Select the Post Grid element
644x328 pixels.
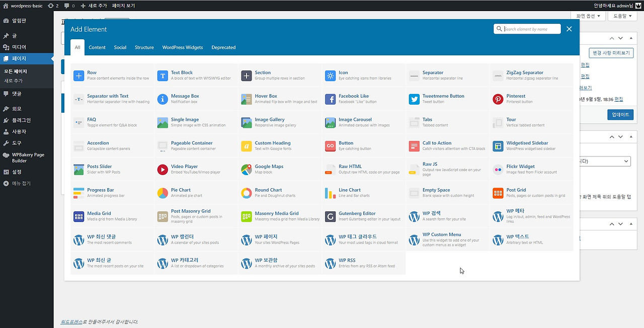(x=531, y=193)
